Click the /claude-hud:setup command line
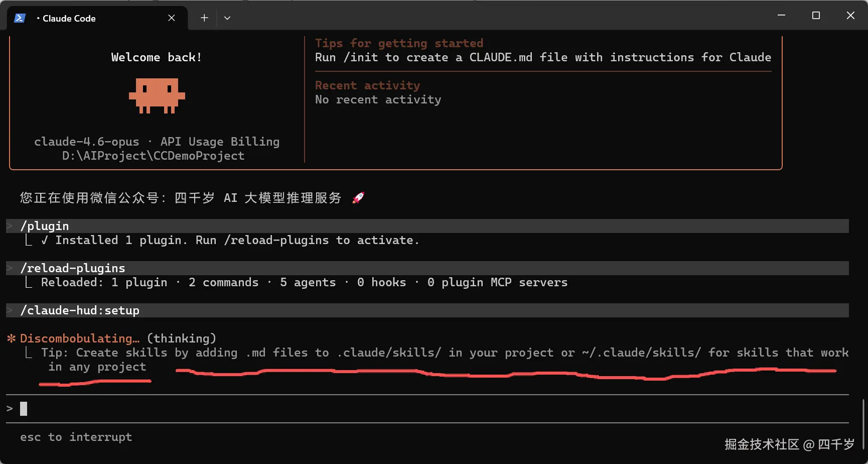Screen dimensions: 868x464 pos(427,310)
